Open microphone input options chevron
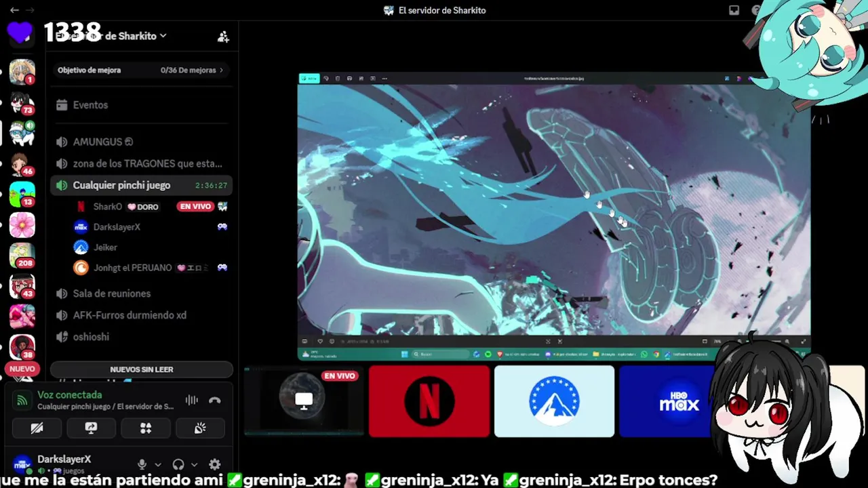868x488 pixels. (158, 465)
